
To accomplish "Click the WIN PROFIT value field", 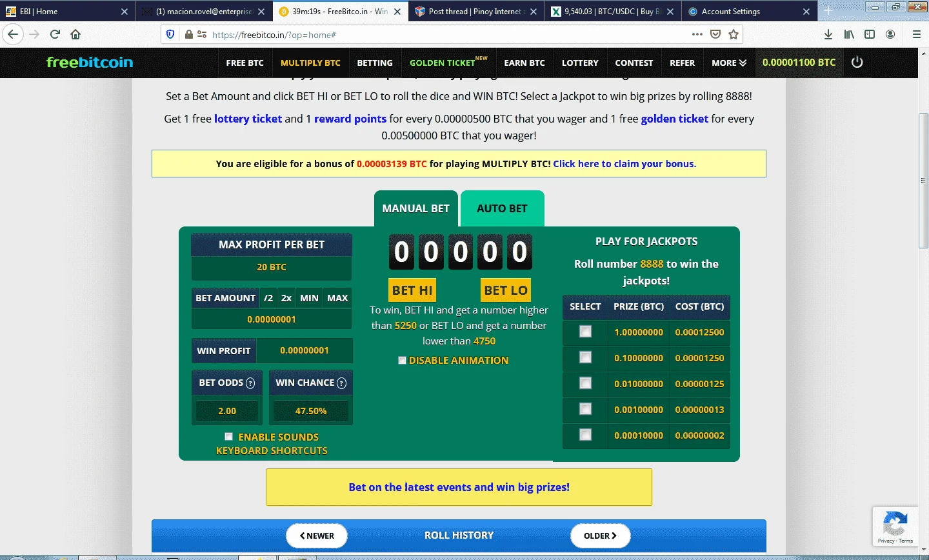I will point(305,350).
